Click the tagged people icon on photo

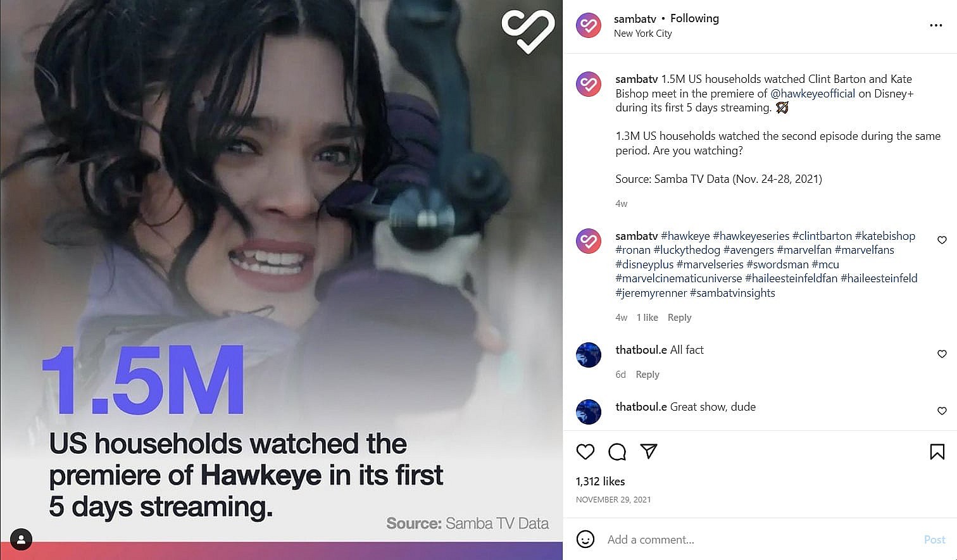[x=21, y=539]
